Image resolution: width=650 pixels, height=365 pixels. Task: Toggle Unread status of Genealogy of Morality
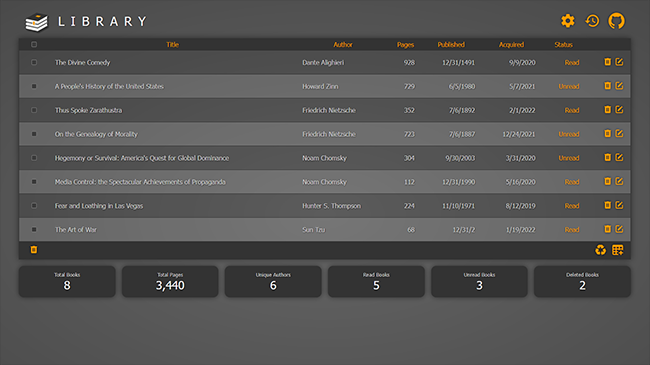569,134
